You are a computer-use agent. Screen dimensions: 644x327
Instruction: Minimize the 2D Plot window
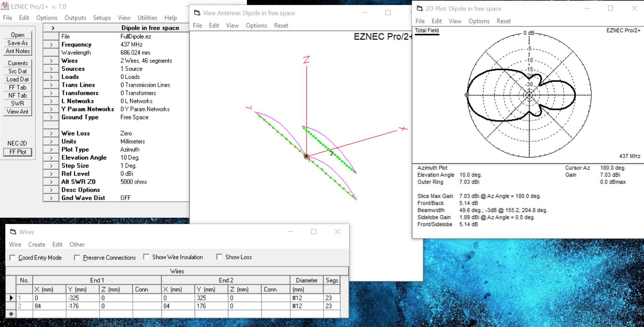point(587,8)
